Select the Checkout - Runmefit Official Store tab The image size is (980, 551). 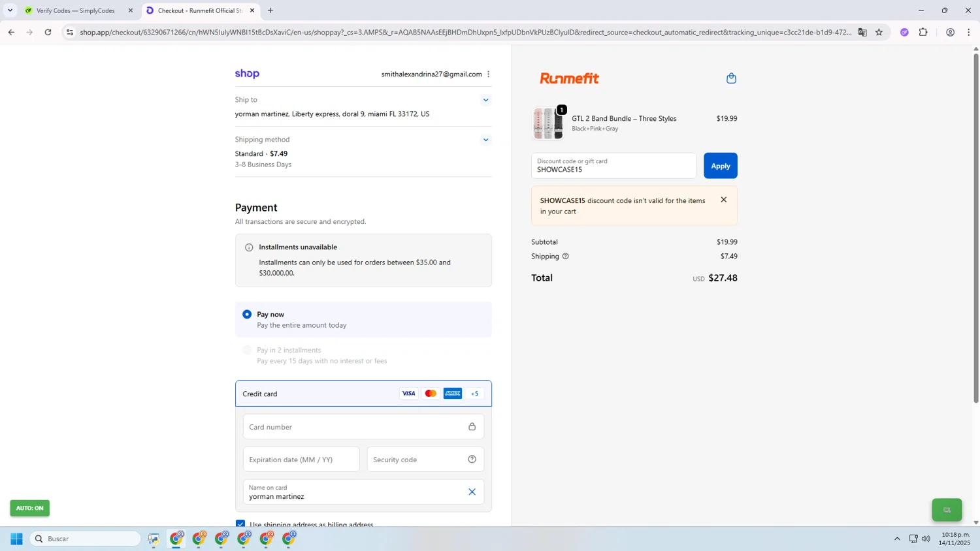coord(199,10)
